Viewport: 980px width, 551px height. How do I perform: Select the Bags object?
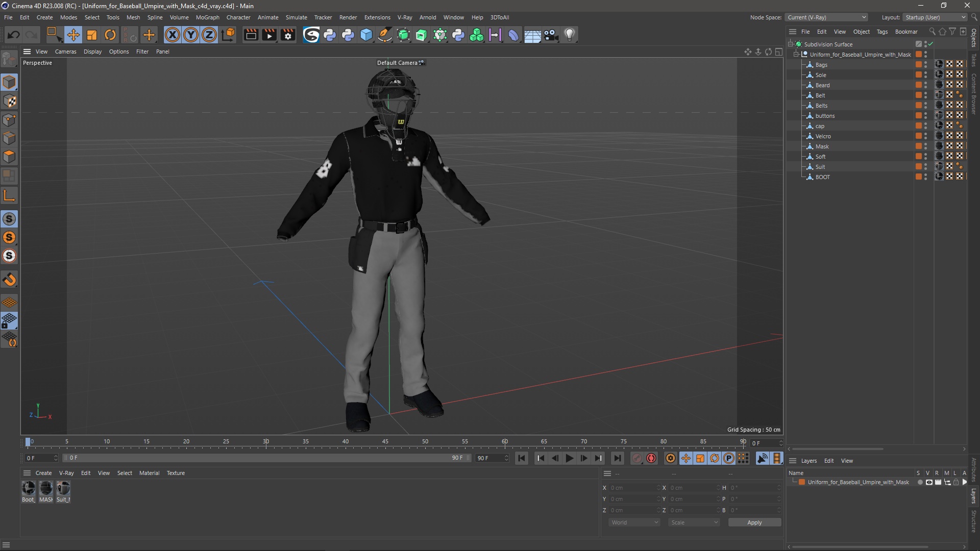(x=821, y=65)
